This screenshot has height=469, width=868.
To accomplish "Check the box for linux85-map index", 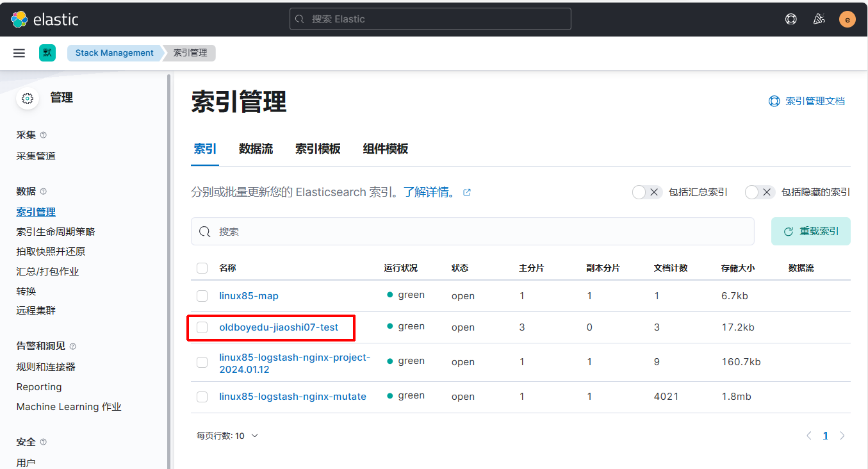I will [x=202, y=296].
